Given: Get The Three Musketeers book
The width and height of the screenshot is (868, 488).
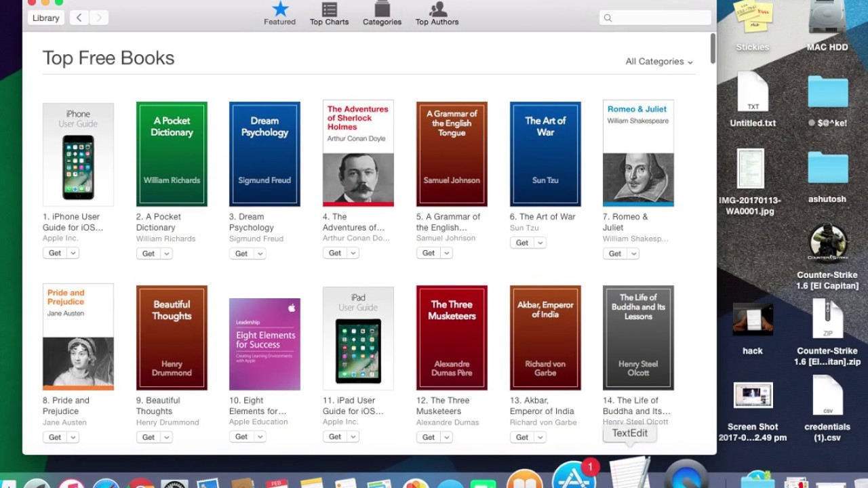Looking at the screenshot, I should coord(429,437).
